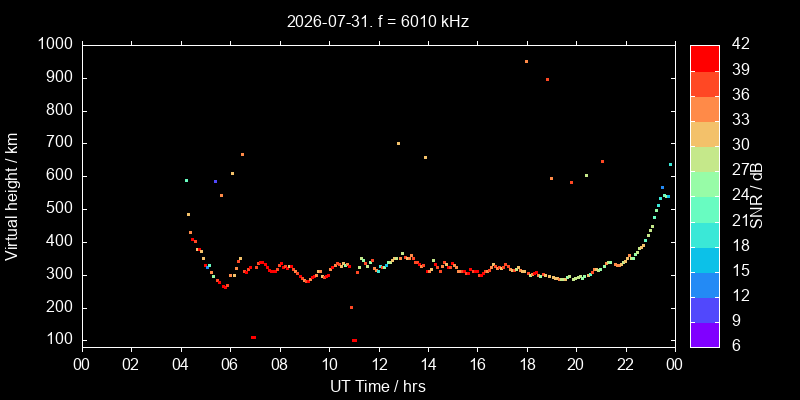This screenshot has height=400, width=800.
Task: Select the cyan 15-18 dB colorbar band
Action: coord(705,259)
